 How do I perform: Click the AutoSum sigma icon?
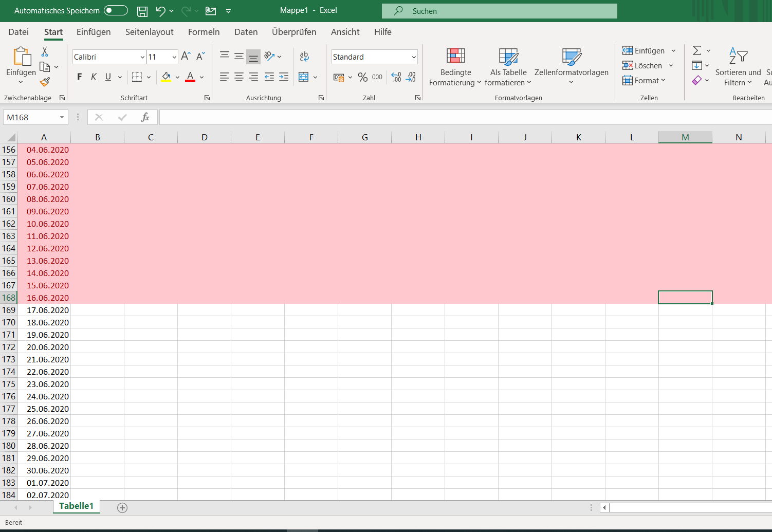[697, 50]
